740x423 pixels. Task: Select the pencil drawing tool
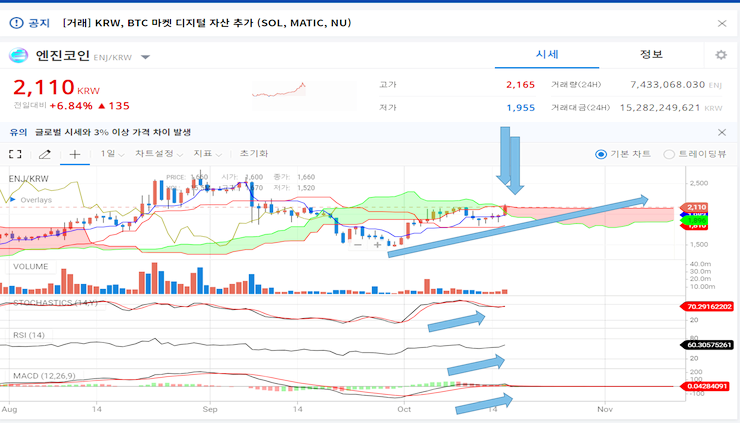tap(44, 154)
